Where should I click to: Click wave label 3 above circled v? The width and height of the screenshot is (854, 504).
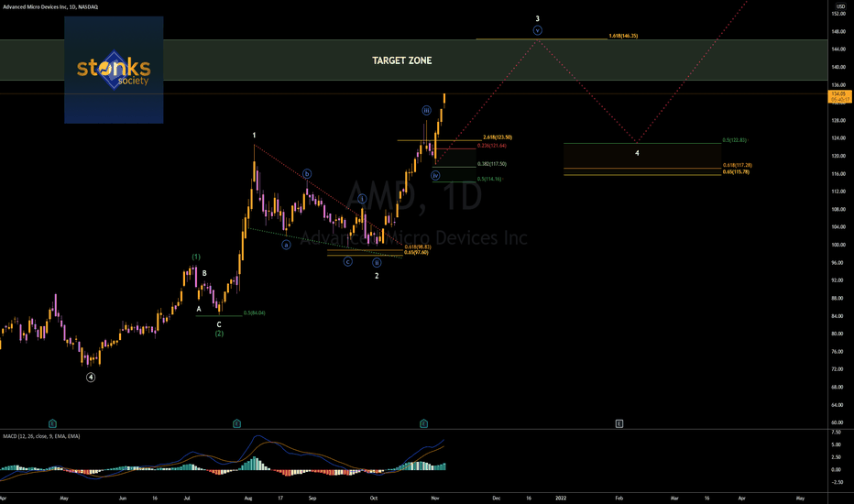pos(538,18)
